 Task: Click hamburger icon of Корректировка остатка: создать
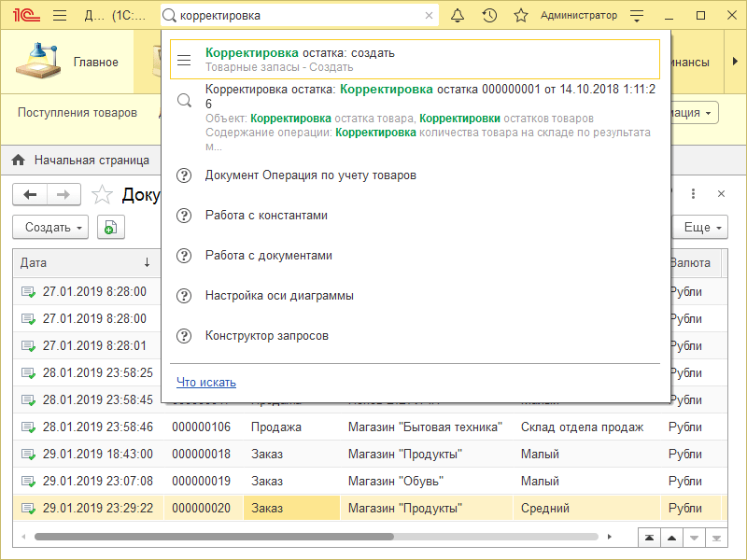point(184,60)
